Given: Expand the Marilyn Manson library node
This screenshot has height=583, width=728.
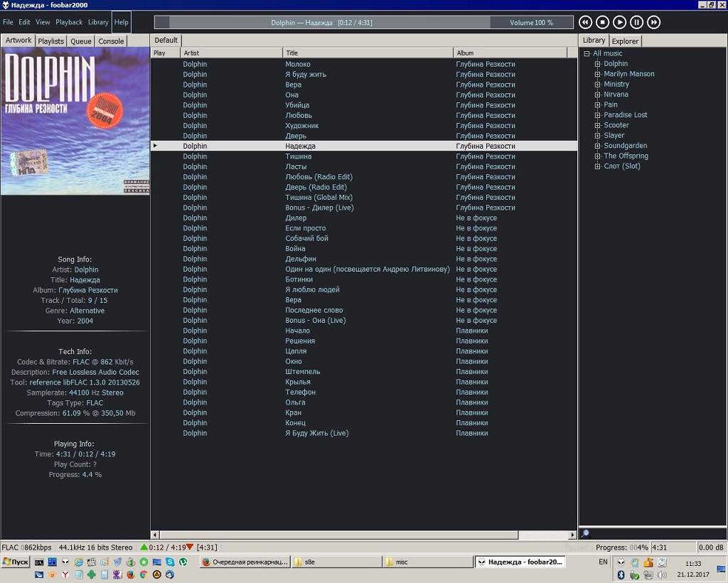Looking at the screenshot, I should tap(598, 74).
